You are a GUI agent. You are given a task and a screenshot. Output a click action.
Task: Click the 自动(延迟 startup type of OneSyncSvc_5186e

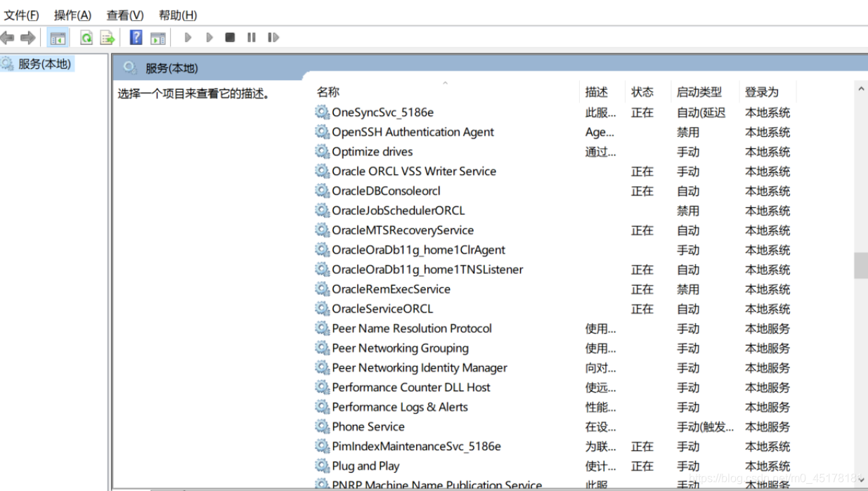701,112
